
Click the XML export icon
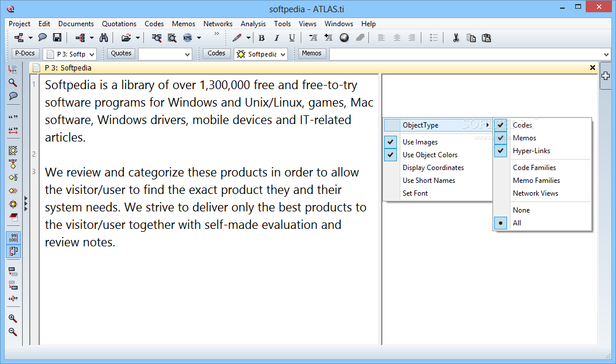[188, 38]
